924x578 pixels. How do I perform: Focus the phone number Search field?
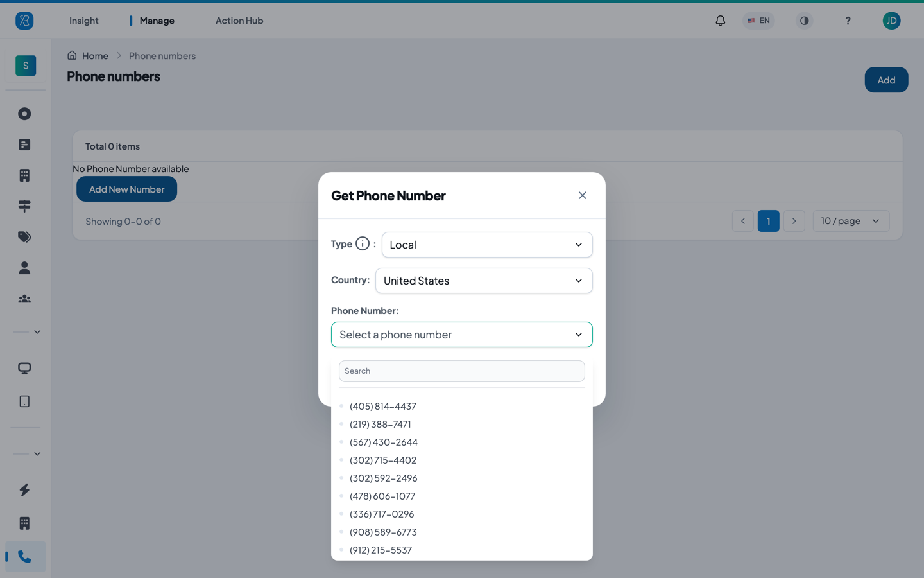[x=462, y=371]
